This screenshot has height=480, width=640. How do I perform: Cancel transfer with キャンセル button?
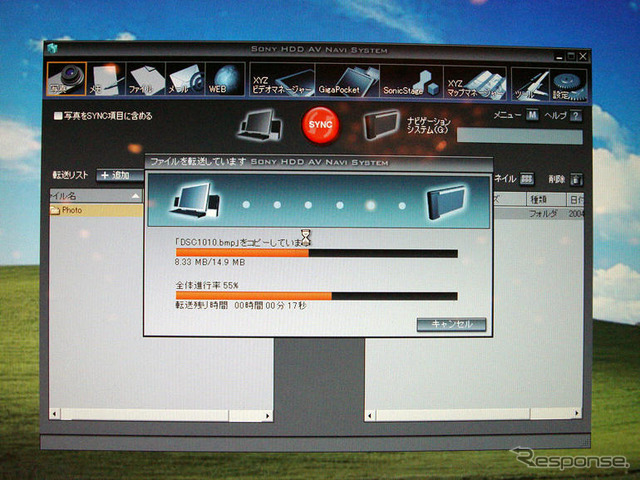pyautogui.click(x=451, y=324)
